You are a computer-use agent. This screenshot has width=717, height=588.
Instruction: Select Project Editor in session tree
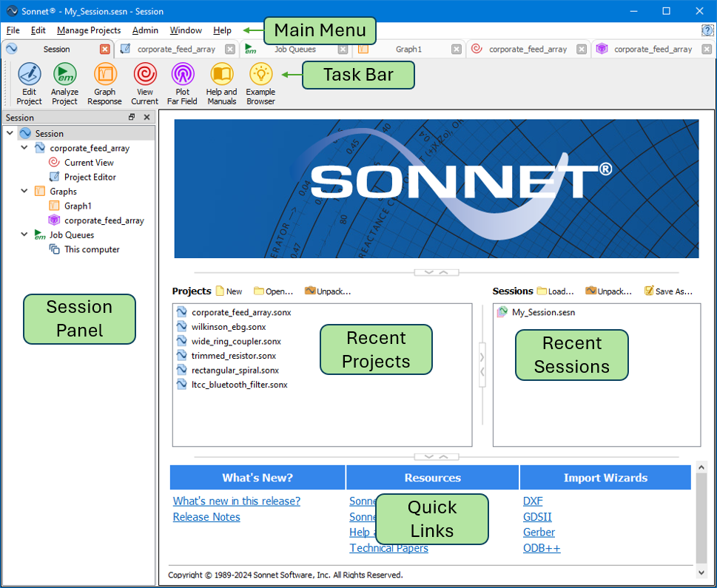90,177
